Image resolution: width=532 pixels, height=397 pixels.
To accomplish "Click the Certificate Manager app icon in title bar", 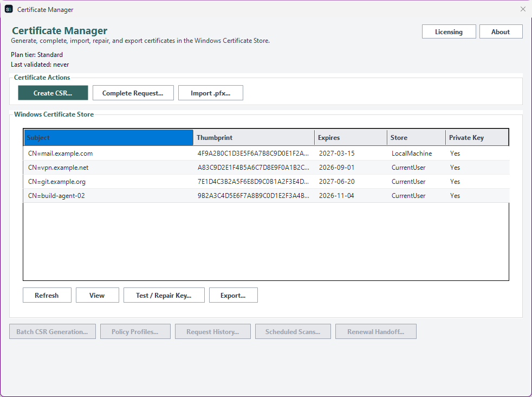I will click(9, 9).
